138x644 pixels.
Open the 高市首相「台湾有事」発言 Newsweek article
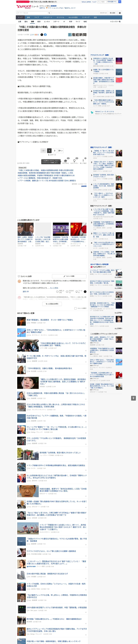60,453
